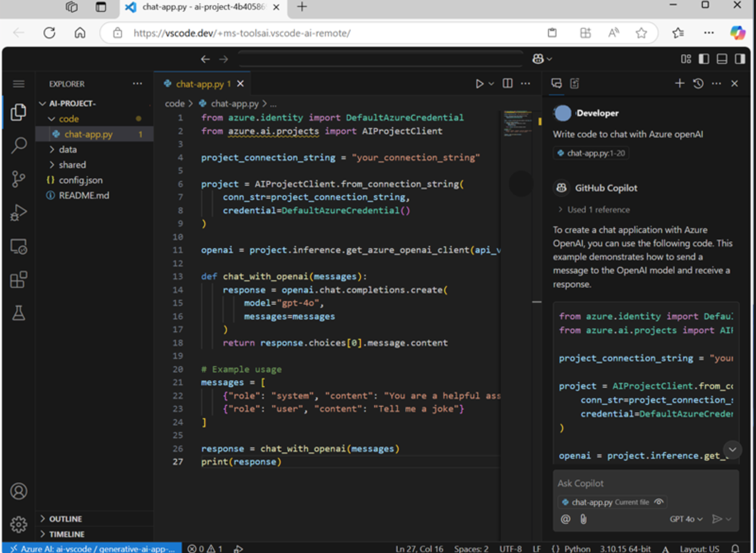Click the chat-app.py:1-20 reference chip
The height and width of the screenshot is (553, 756).
click(591, 153)
